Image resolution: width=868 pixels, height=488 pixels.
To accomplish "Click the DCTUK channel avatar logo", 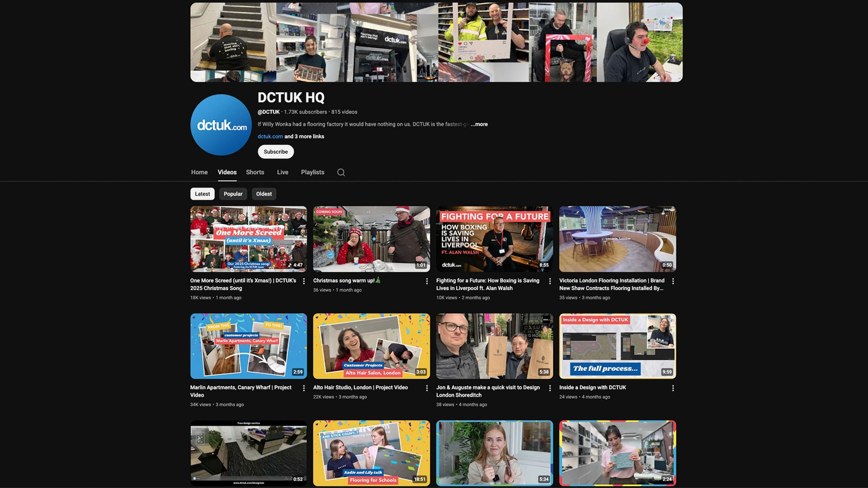I will pos(221,125).
